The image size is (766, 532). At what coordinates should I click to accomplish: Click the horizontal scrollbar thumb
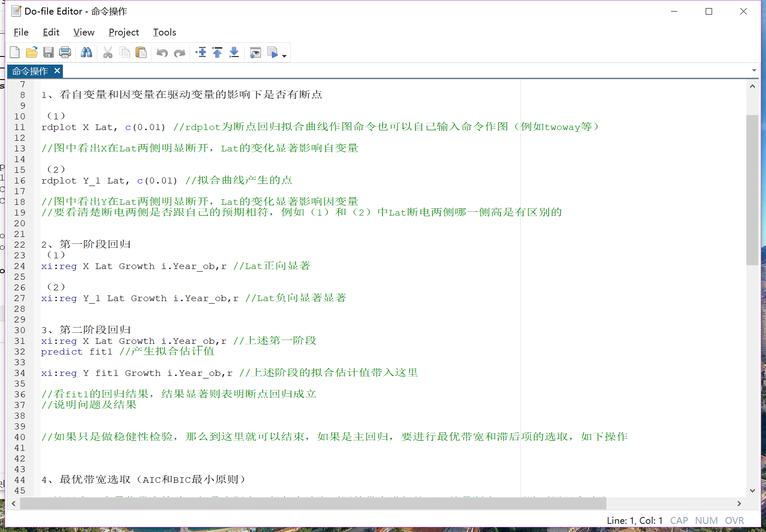point(313,503)
